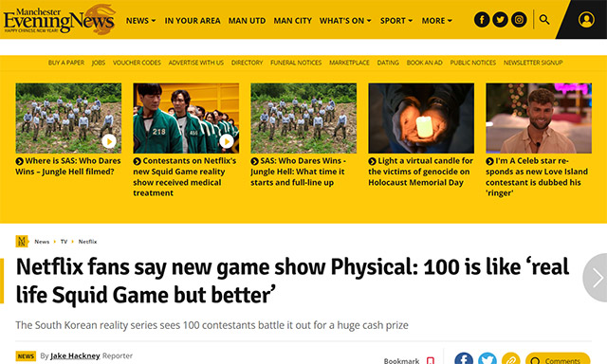Open 'I'm A Celeb star responds' headline
Screen dimensions: 607x364
(x=537, y=176)
